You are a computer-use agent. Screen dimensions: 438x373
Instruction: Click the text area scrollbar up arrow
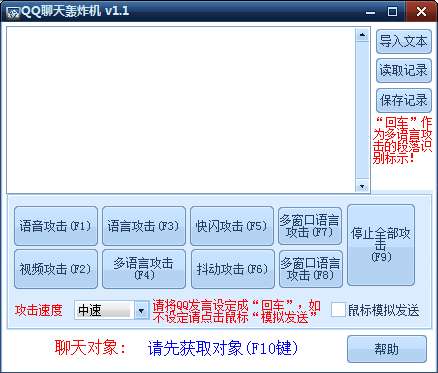[x=362, y=35]
